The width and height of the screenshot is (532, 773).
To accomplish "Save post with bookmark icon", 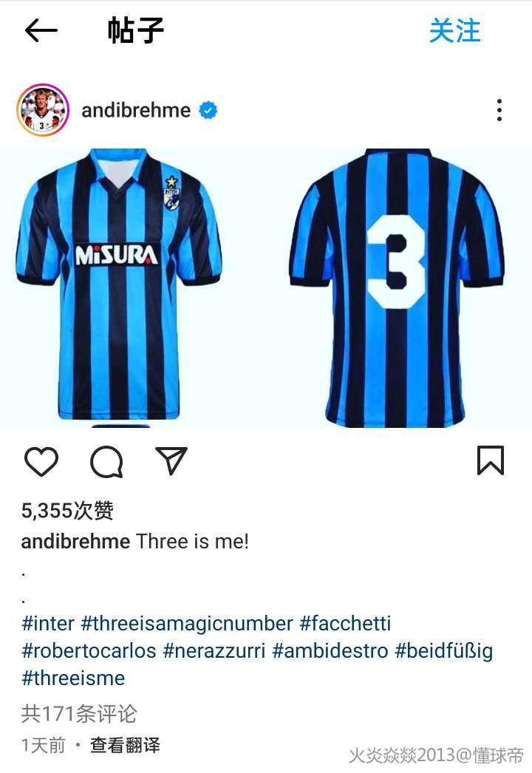I will [x=491, y=460].
